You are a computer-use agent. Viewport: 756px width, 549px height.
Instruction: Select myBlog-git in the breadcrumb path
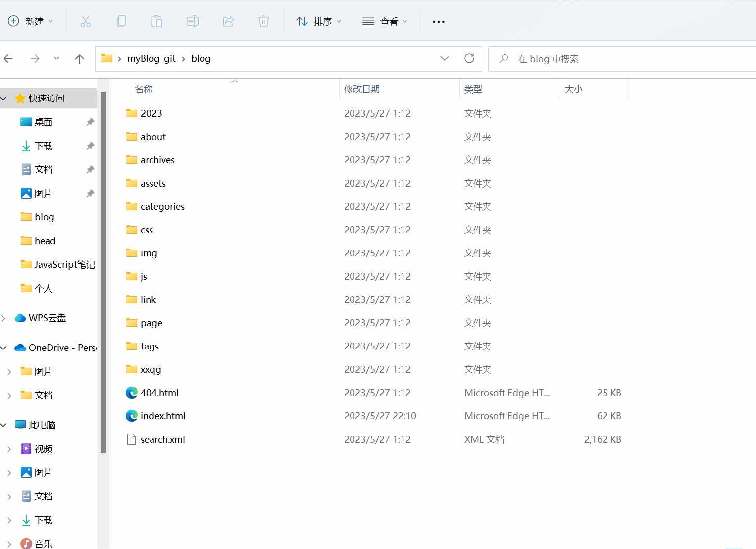[x=151, y=59]
